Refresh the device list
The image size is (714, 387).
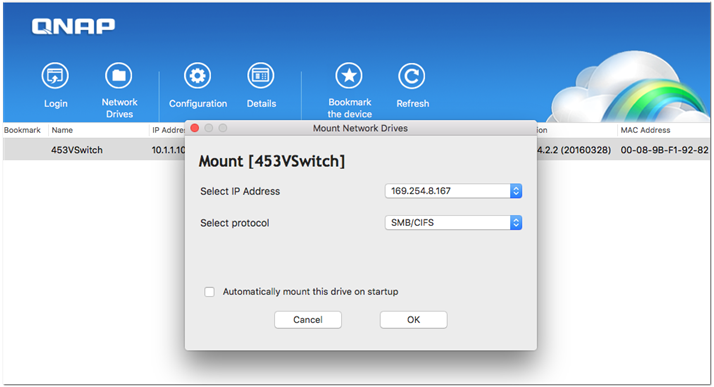[x=412, y=76]
